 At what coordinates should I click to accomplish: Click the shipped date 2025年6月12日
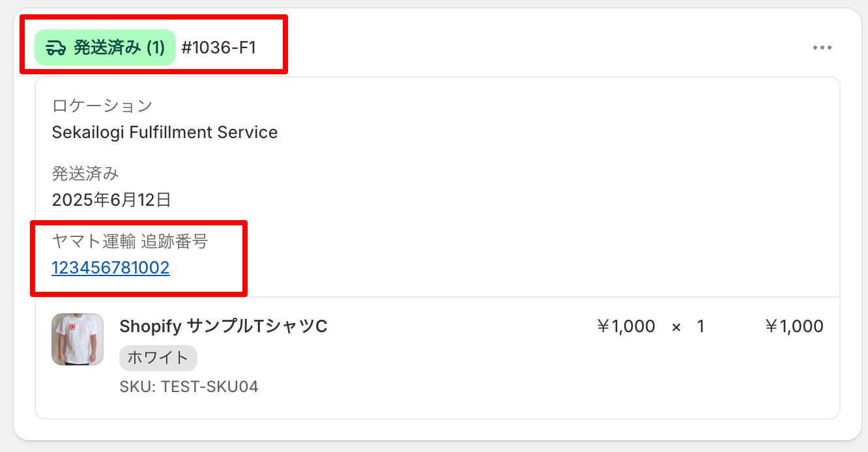point(111,200)
